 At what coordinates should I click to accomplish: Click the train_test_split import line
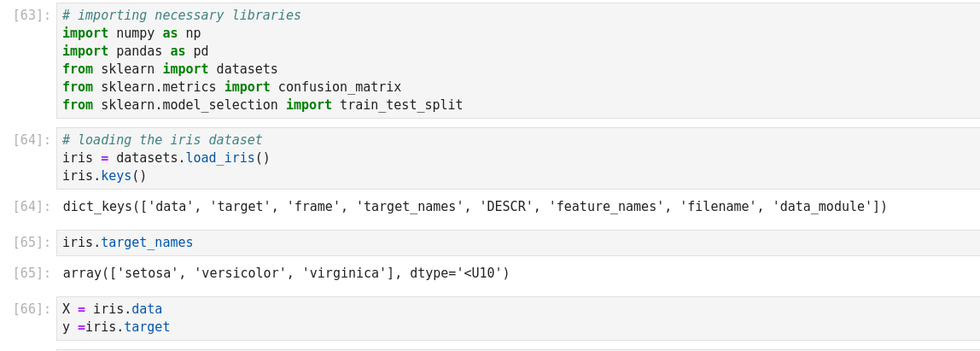[262, 105]
